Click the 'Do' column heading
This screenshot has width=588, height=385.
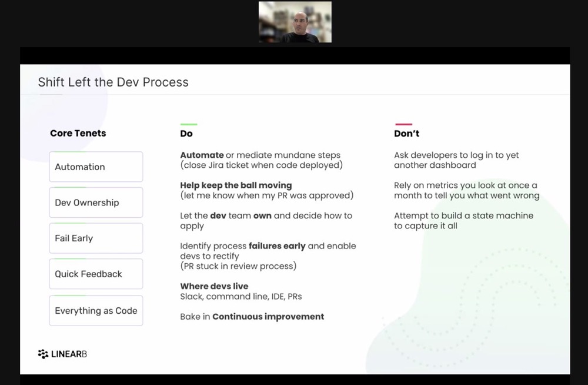coord(186,134)
